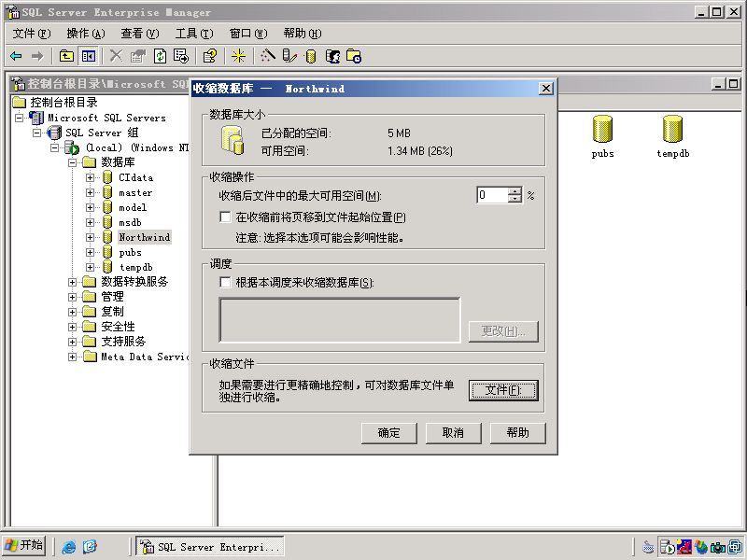Select the tempdb database in tree
Viewport: 747px width, 560px height.
(135, 267)
